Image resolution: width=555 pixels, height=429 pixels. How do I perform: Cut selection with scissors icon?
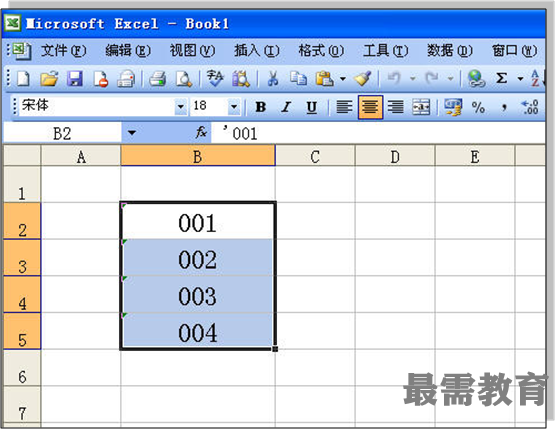click(x=272, y=78)
